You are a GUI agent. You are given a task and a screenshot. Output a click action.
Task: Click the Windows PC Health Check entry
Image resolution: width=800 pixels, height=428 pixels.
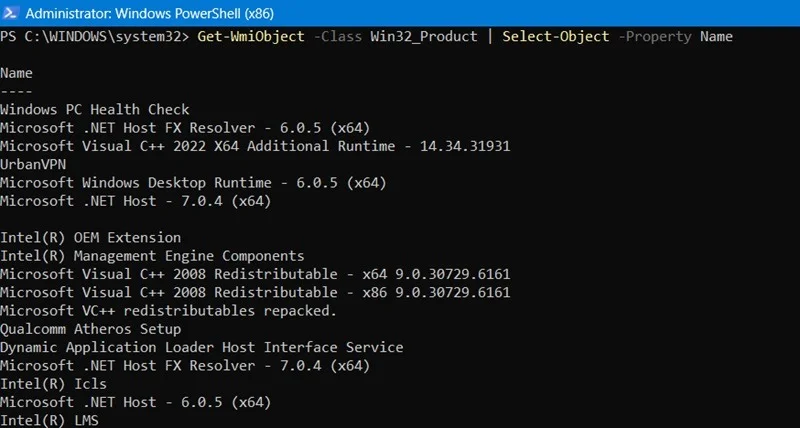[x=95, y=109]
